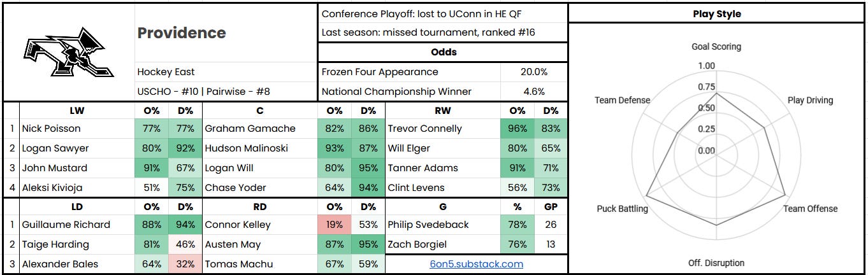Select Connor Kelley's red 19% cell
The image size is (868, 275).
pos(335,225)
